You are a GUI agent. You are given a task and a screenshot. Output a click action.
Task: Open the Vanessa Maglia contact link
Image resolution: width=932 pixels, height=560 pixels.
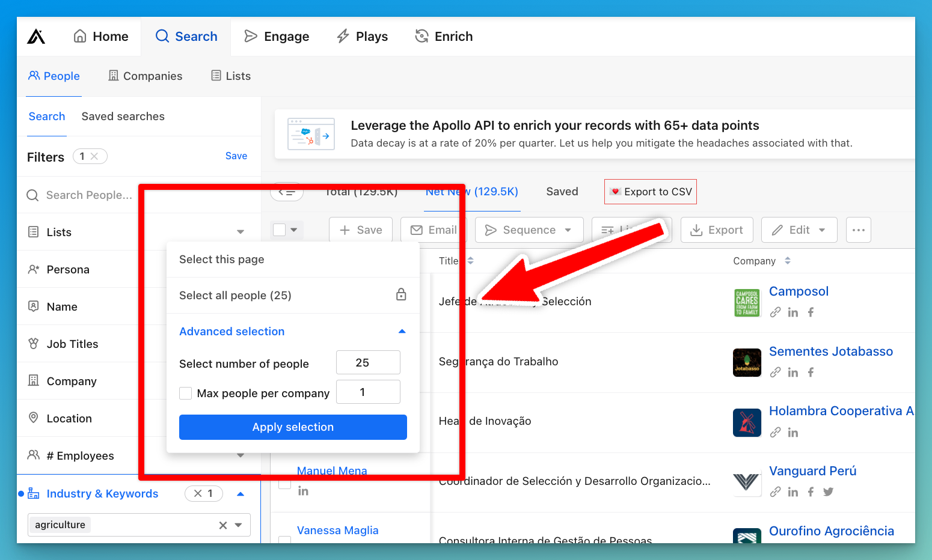click(338, 531)
